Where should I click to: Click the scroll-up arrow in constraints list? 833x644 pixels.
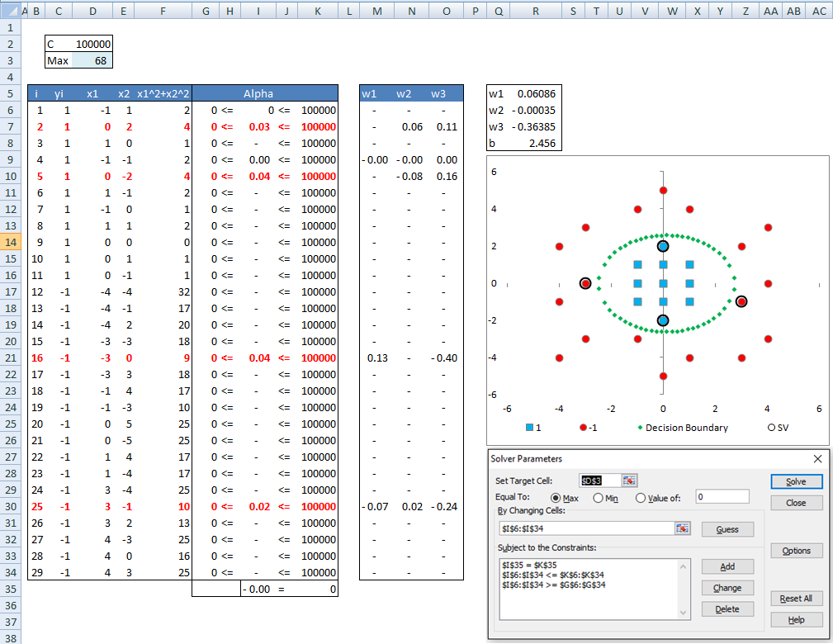[x=684, y=566]
